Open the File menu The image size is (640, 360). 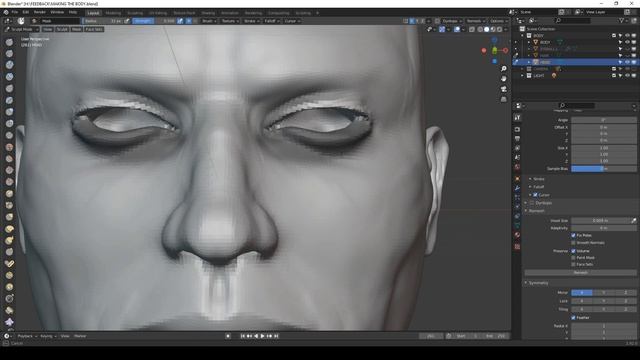pos(15,12)
